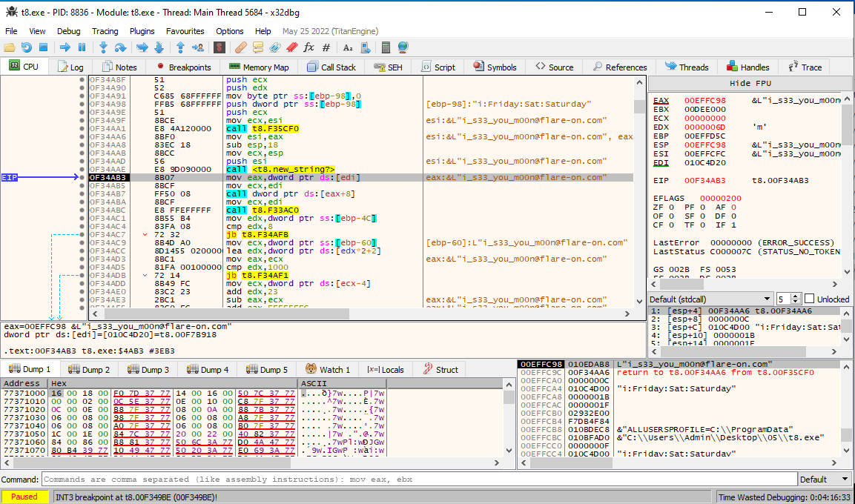Viewport: 855px width, 504px height.
Task: Open labels with the blue tags icon
Action: [275, 47]
